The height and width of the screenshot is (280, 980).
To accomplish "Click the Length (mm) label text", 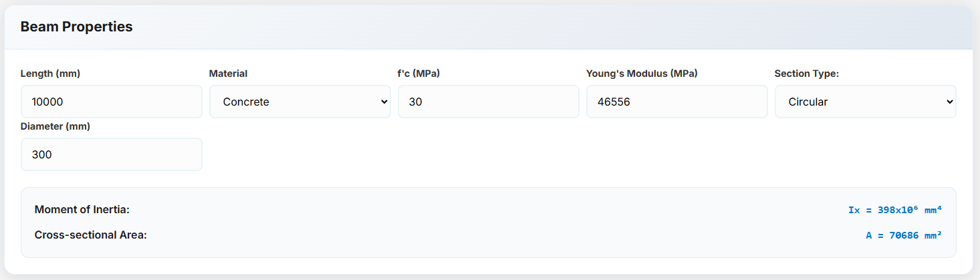I will click(x=50, y=74).
